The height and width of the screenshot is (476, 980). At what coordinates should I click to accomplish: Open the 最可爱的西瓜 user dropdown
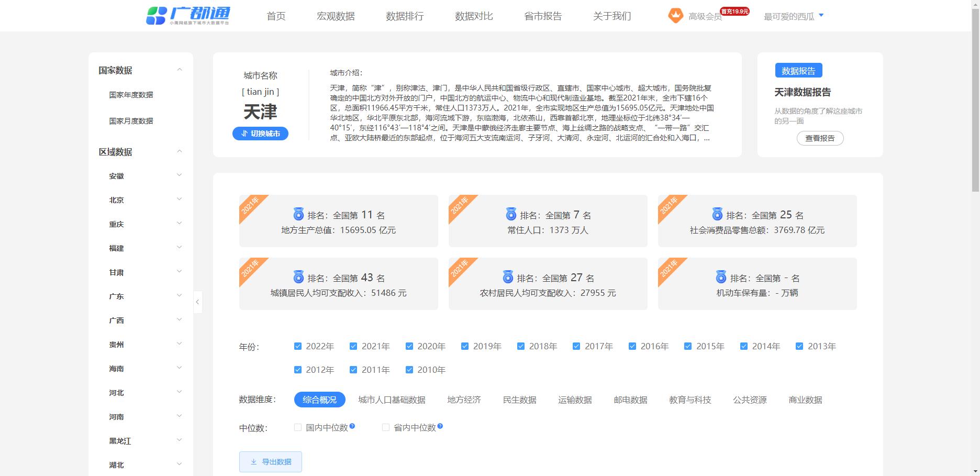[794, 15]
